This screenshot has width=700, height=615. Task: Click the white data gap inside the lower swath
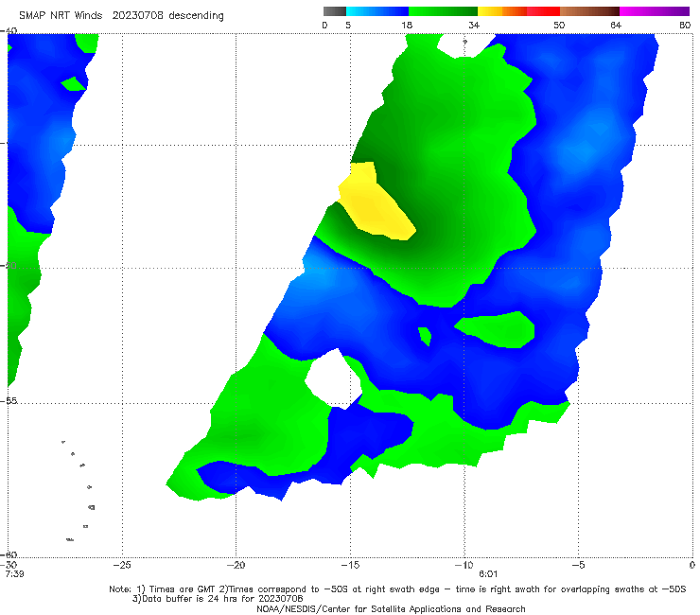(334, 378)
